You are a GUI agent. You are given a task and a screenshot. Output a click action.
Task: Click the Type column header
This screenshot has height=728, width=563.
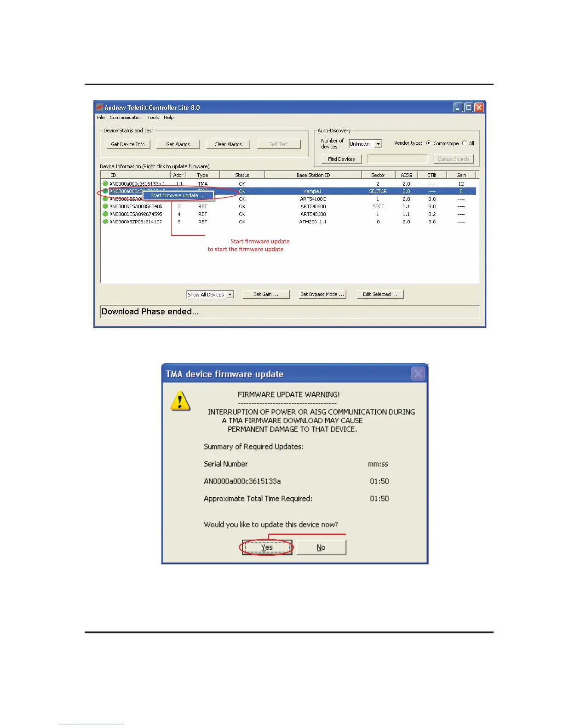tap(202, 175)
